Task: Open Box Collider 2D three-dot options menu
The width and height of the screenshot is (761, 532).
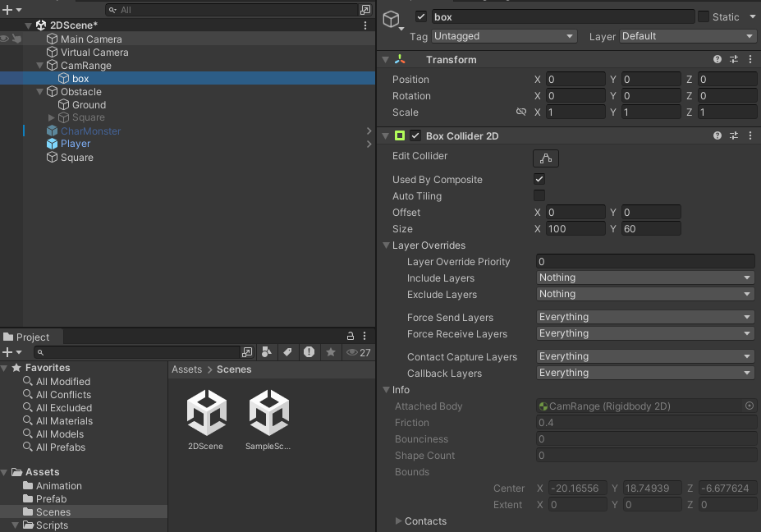Action: (750, 135)
